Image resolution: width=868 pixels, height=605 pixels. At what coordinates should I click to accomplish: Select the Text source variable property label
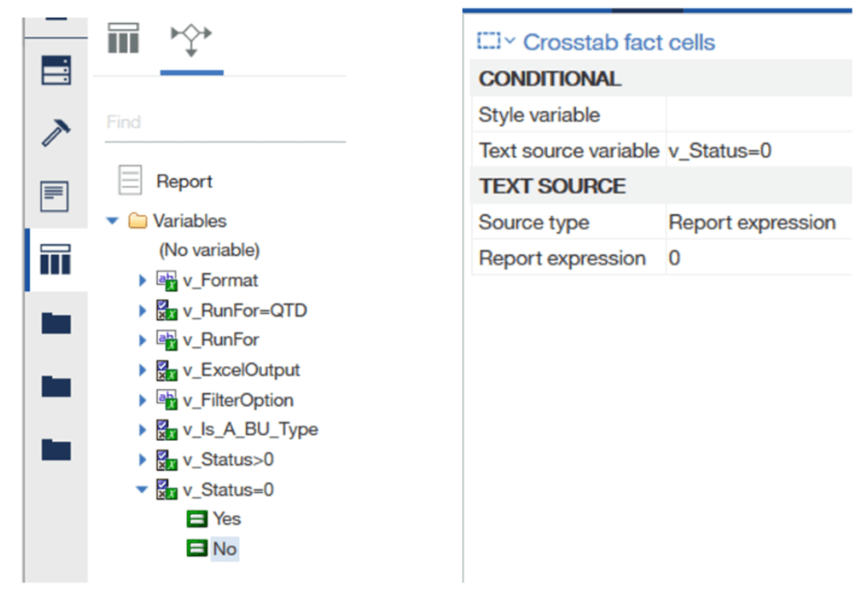569,150
